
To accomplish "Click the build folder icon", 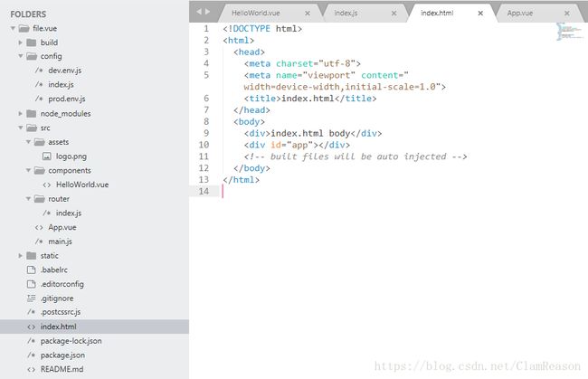I will [x=32, y=43].
